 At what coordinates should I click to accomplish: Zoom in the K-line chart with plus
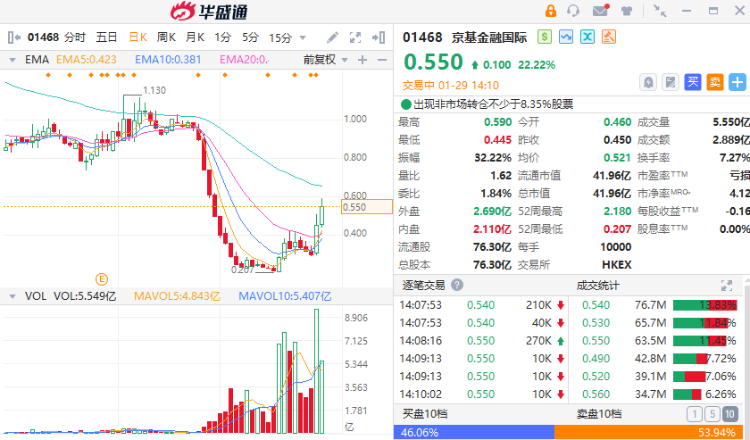(363, 60)
